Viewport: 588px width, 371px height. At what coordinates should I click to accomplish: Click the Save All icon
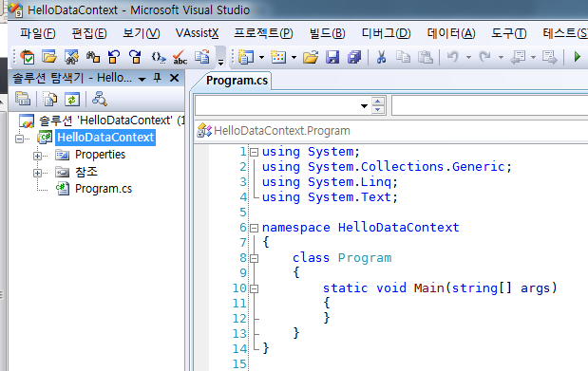tap(354, 57)
